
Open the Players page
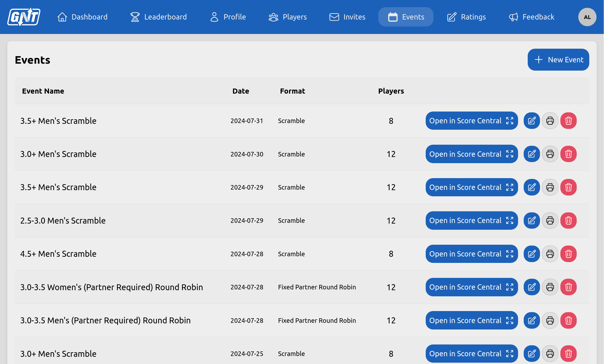(x=288, y=17)
